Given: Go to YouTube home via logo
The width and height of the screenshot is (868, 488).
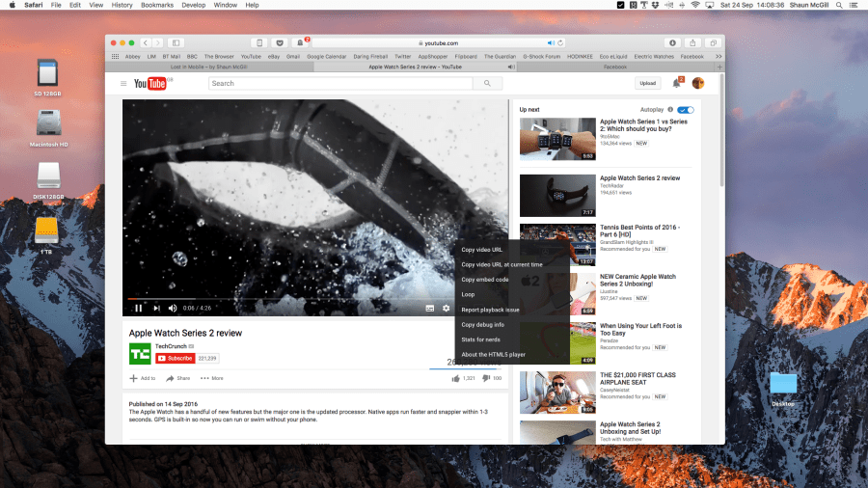Looking at the screenshot, I should coord(150,84).
